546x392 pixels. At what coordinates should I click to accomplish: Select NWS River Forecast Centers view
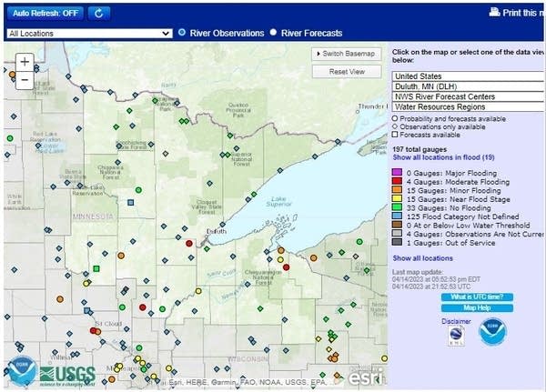point(468,96)
